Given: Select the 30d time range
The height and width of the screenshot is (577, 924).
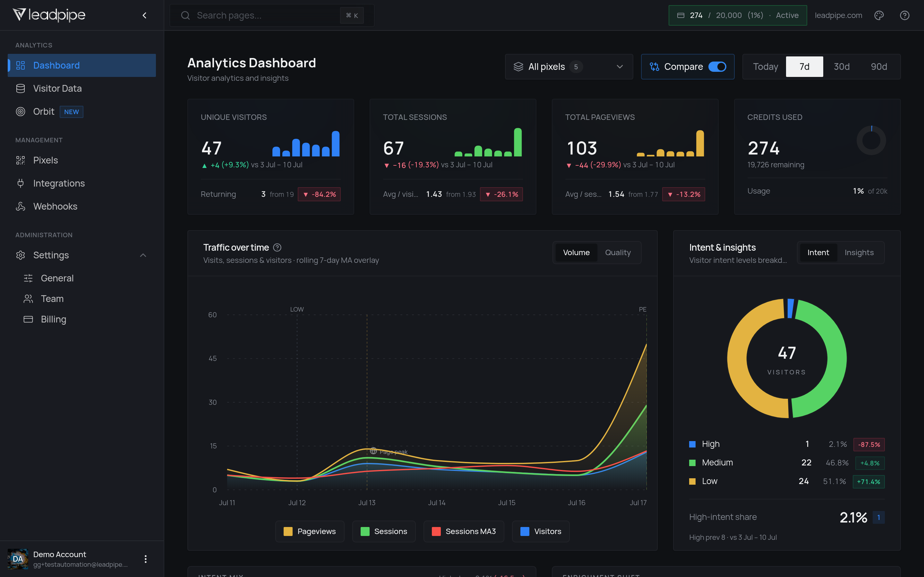Looking at the screenshot, I should pos(842,67).
